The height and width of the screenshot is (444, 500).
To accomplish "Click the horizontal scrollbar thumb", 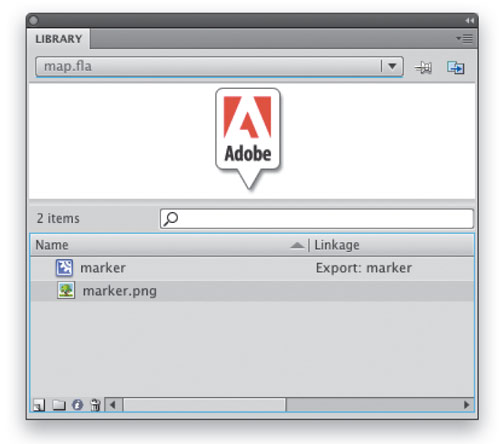I will pyautogui.click(x=204, y=405).
